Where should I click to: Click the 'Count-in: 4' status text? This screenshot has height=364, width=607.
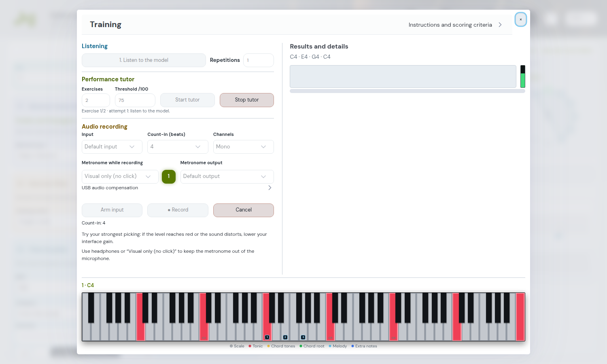point(93,223)
